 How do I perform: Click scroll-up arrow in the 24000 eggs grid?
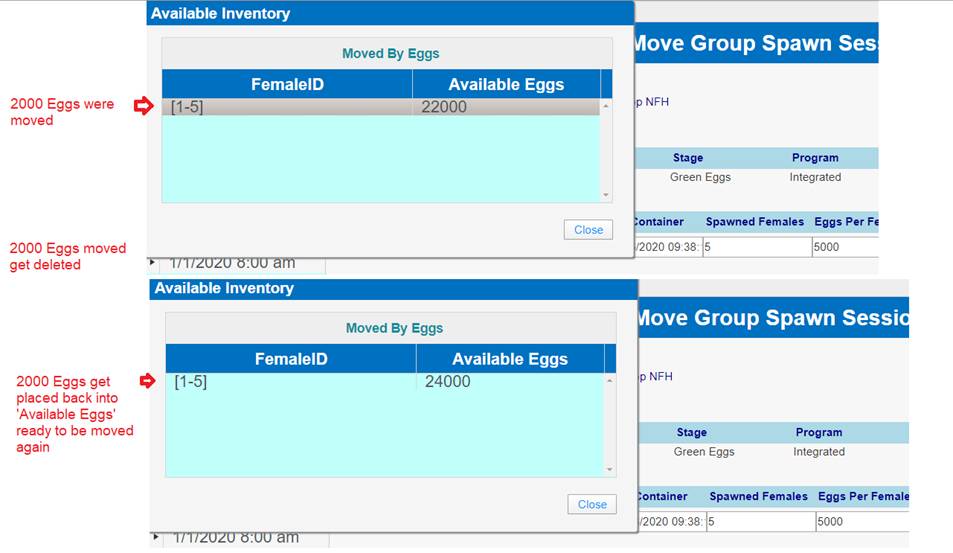[x=610, y=381]
